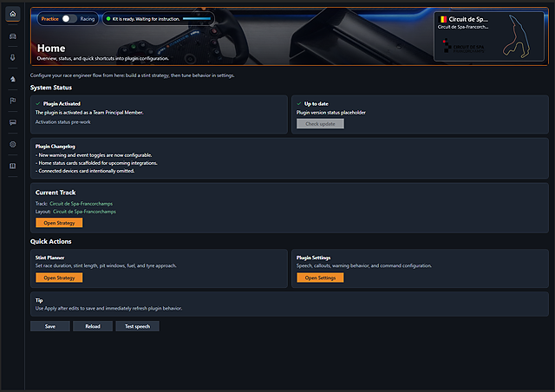This screenshot has height=392, width=555.
Task: Click the Circuit de Sp... track card title
Action: [x=468, y=19]
